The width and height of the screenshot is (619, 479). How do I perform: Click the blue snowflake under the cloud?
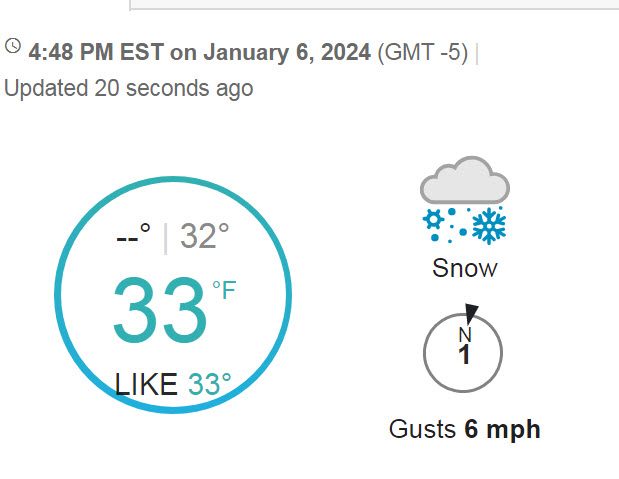[489, 225]
